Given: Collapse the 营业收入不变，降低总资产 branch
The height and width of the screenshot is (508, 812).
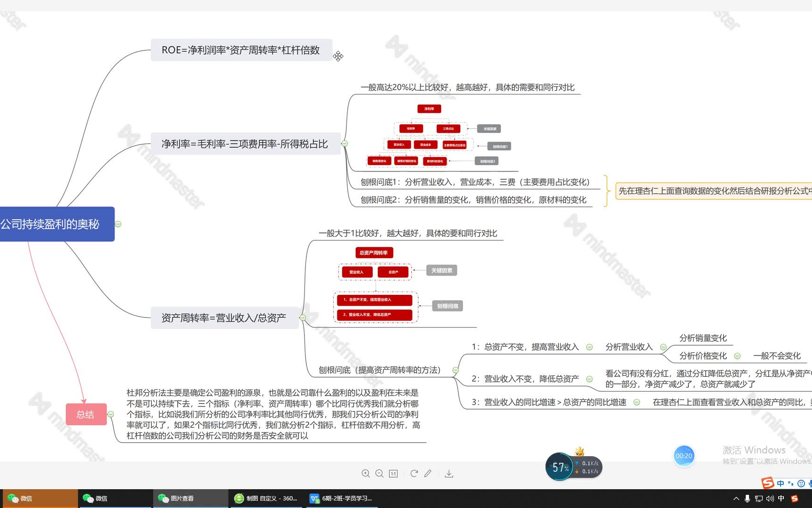Looking at the screenshot, I should pos(589,379).
